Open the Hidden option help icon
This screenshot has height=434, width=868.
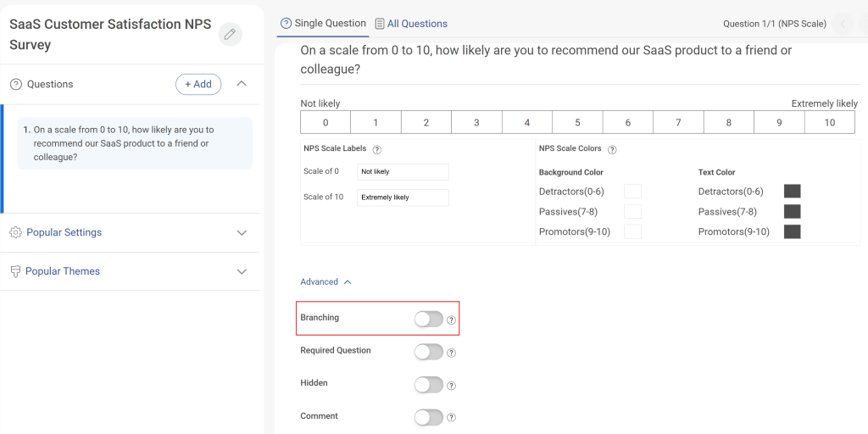(451, 386)
